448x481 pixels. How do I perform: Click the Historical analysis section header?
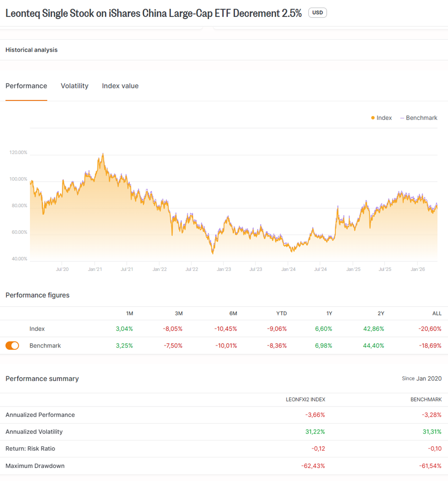32,50
